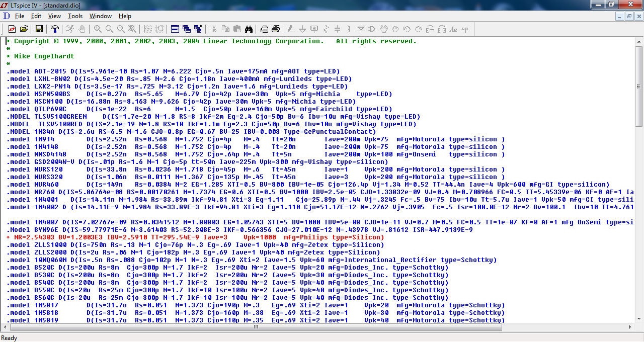Click the horizontal scrollbar thumb
This screenshot has height=342, width=644.
[x=256, y=327]
